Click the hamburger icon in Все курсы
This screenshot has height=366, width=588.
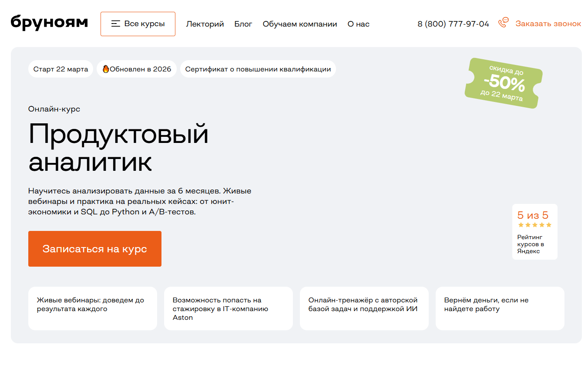click(115, 24)
